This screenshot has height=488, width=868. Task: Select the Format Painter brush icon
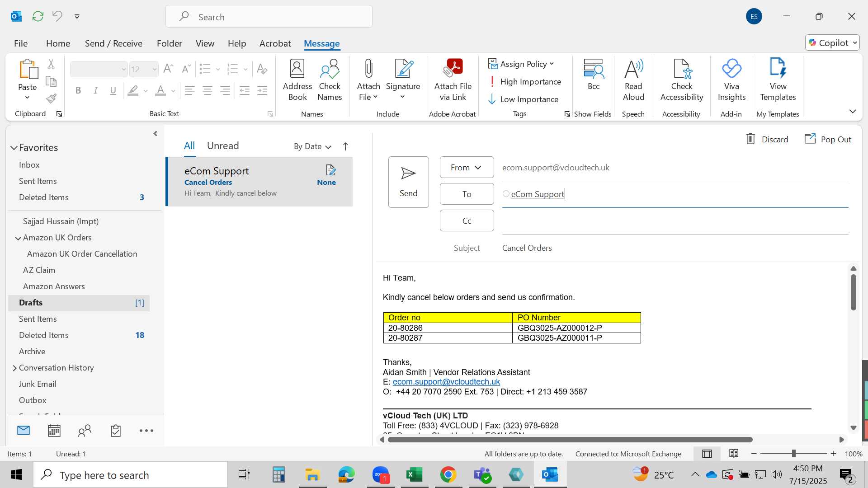[51, 98]
